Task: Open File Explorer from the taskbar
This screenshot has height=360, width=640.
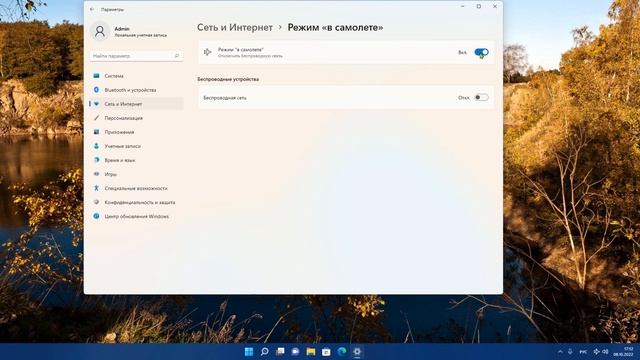Action: (311, 351)
